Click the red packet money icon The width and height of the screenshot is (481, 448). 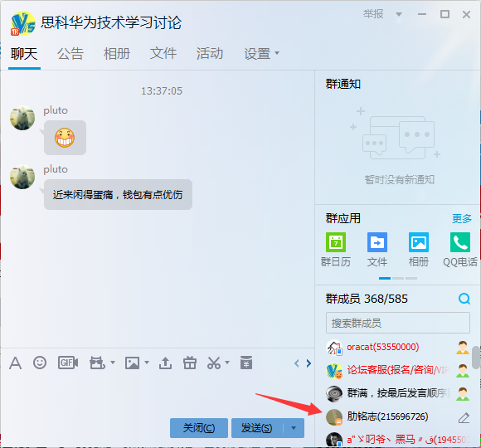pyautogui.click(x=246, y=363)
